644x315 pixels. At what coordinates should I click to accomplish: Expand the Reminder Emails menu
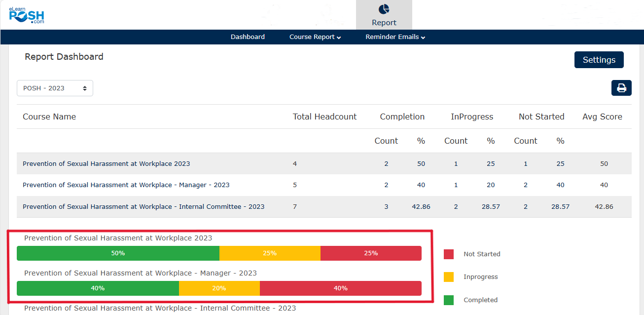pos(395,37)
